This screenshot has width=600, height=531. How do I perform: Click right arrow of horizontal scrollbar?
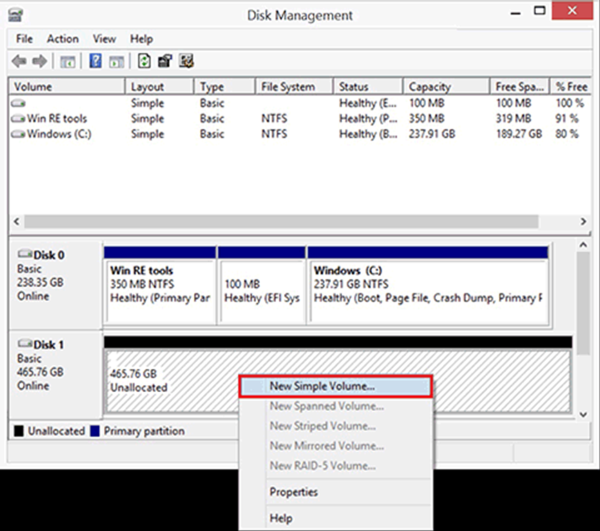(x=583, y=222)
